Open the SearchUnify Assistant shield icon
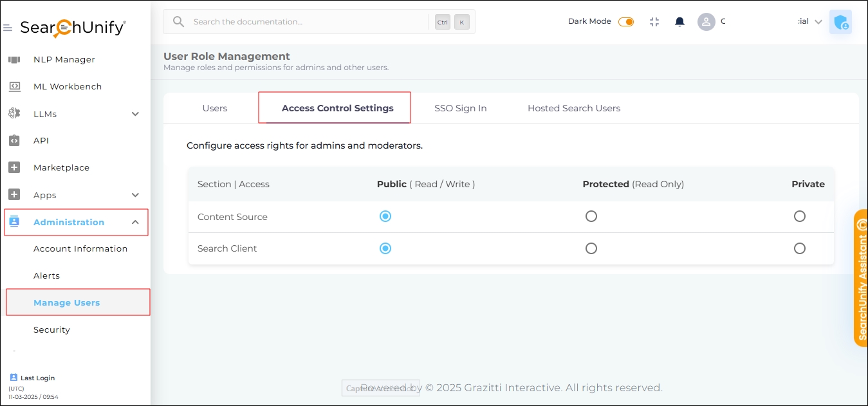 pos(840,22)
